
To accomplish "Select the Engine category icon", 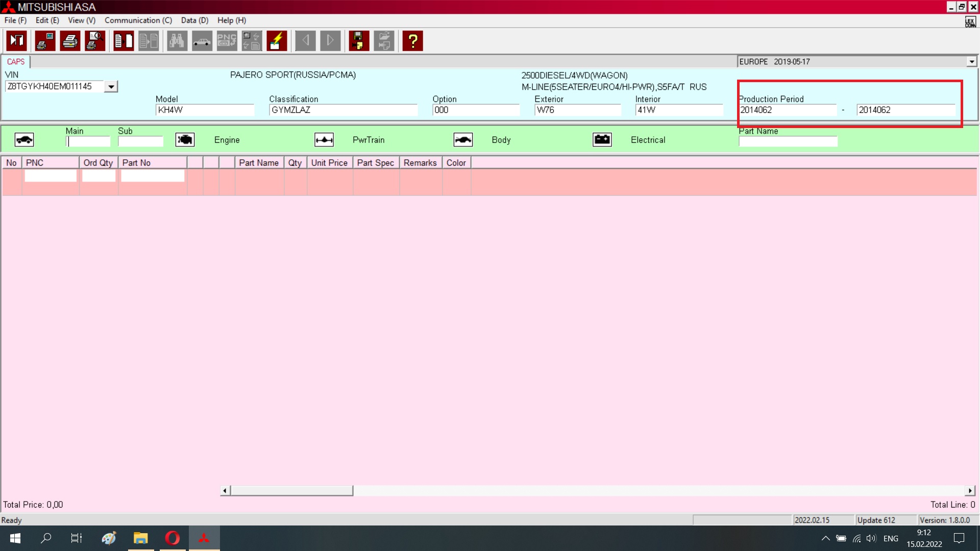I will coord(185,140).
